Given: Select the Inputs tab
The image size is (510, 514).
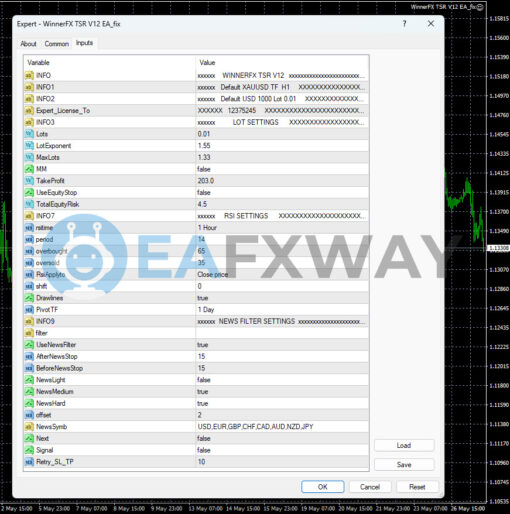Looking at the screenshot, I should click(84, 43).
